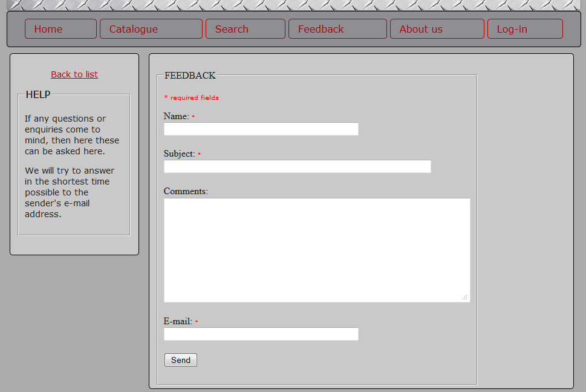Click the Log-in navigation button
The width and height of the screenshot is (586, 392).
(524, 29)
